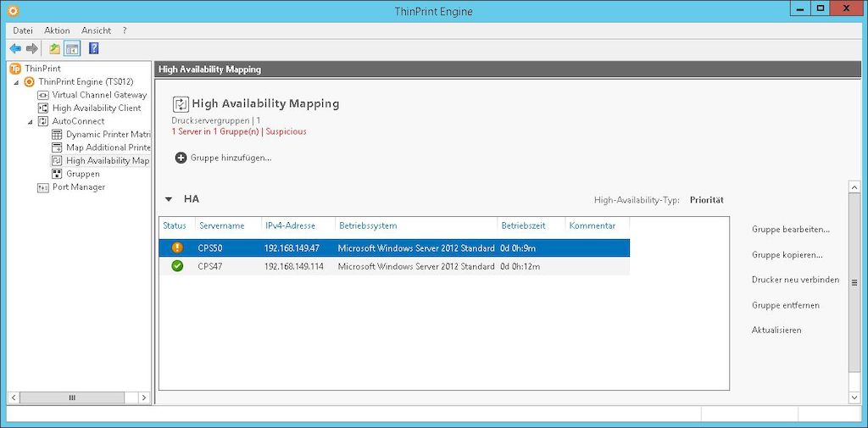Viewport: 868px width, 428px height.
Task: Click the tree pane scroll right arrow
Action: 144,397
